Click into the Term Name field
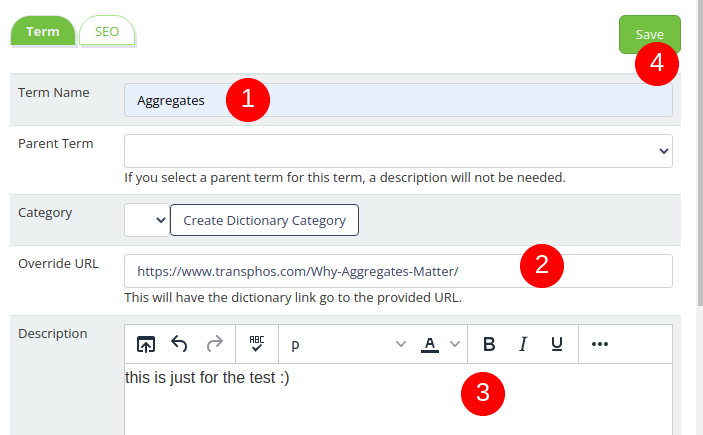Viewport: 703px width, 435px height. click(398, 100)
